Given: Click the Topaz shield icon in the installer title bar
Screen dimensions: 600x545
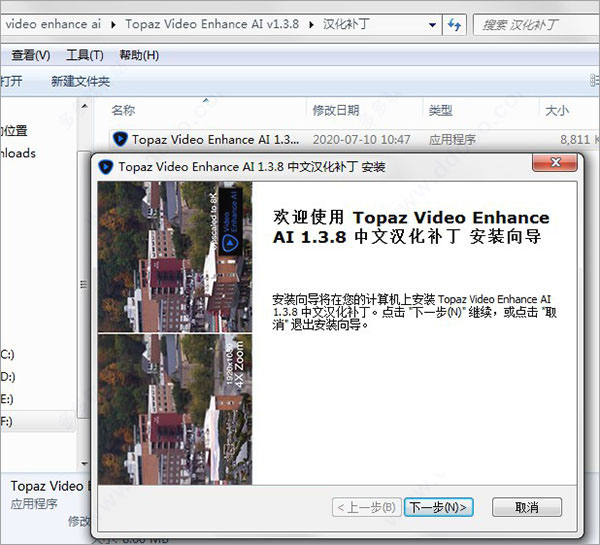Looking at the screenshot, I should point(106,167).
